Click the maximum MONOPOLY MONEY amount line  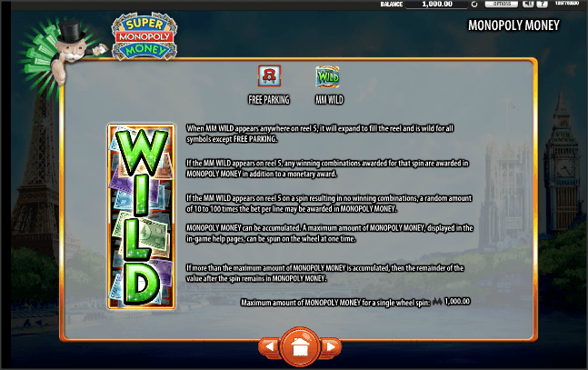coord(355,302)
